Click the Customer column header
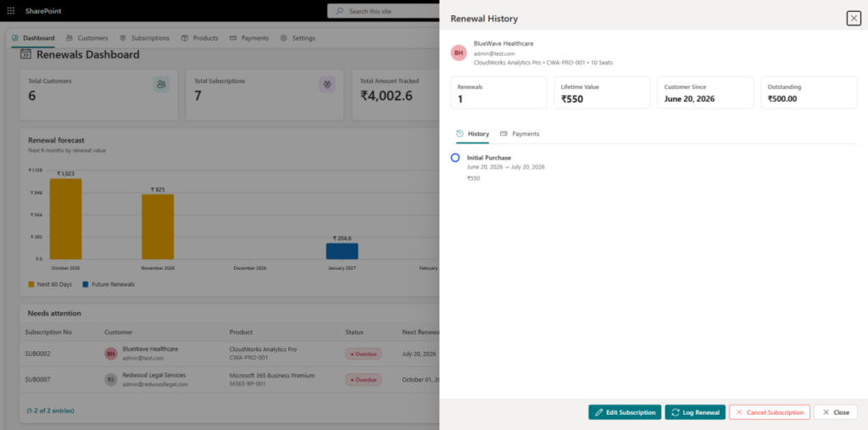Screen dimensions: 868x430 pyautogui.click(x=119, y=332)
